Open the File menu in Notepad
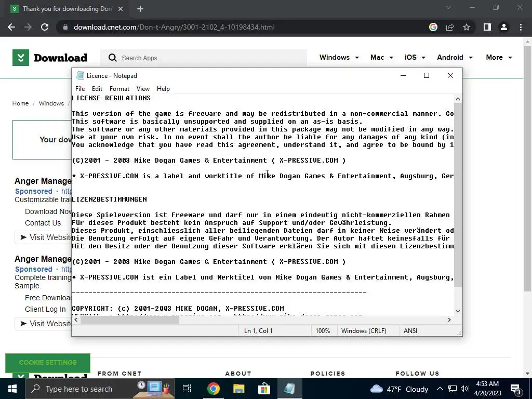Screen dimensions: 532x399 click(x=80, y=88)
